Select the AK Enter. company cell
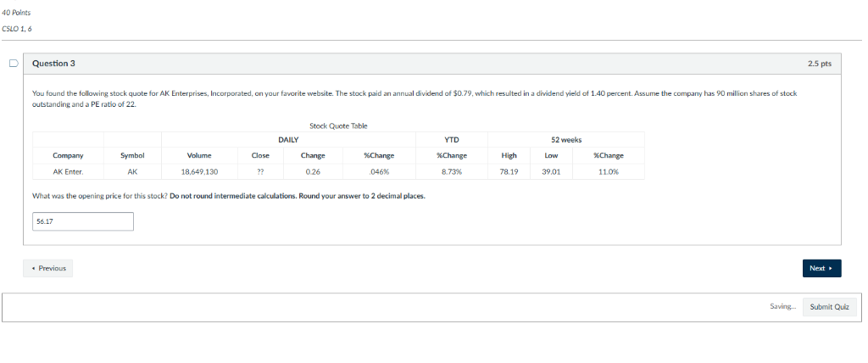This screenshot has width=868, height=363. [68, 172]
